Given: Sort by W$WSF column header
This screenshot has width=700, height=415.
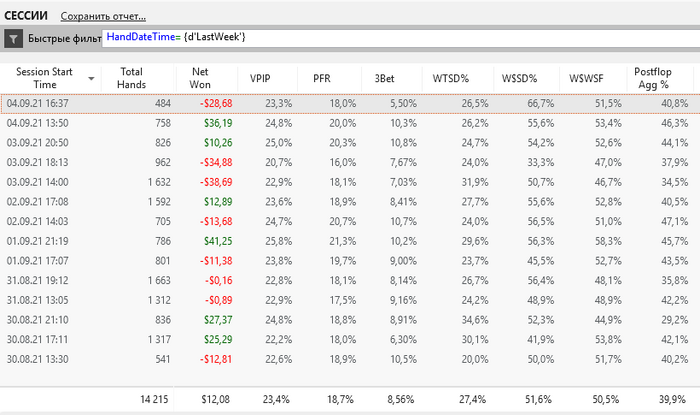Looking at the screenshot, I should (586, 79).
